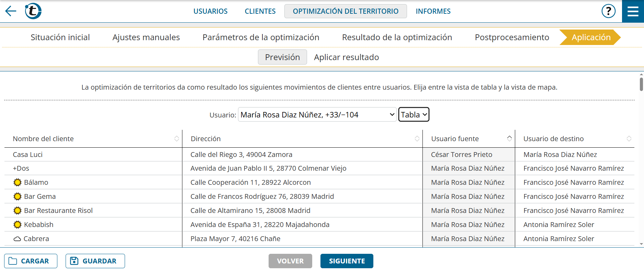The width and height of the screenshot is (644, 272).
Task: Toggle sorting on Usuario fuente column
Action: pos(509,138)
